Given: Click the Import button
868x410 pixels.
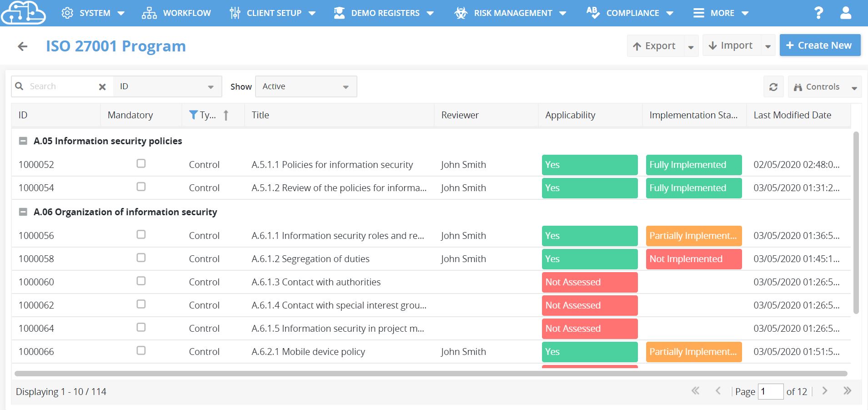Looking at the screenshot, I should [731, 46].
